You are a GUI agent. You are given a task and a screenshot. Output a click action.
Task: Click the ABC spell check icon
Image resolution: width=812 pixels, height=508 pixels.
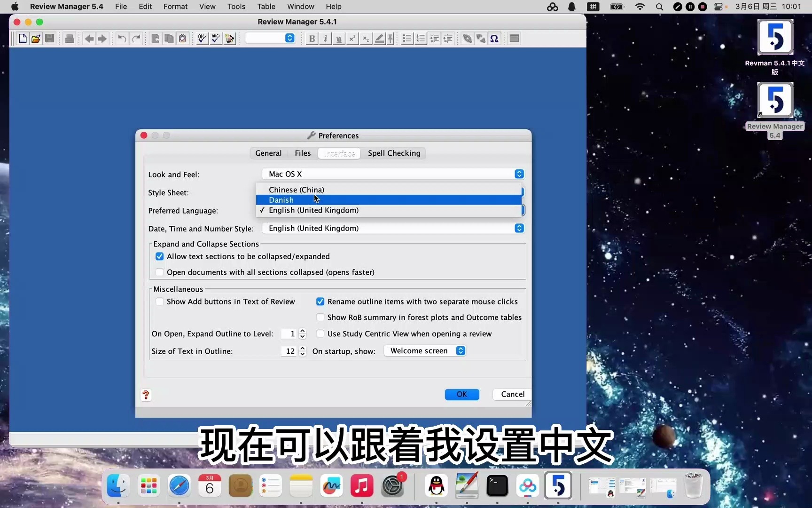[x=216, y=39]
